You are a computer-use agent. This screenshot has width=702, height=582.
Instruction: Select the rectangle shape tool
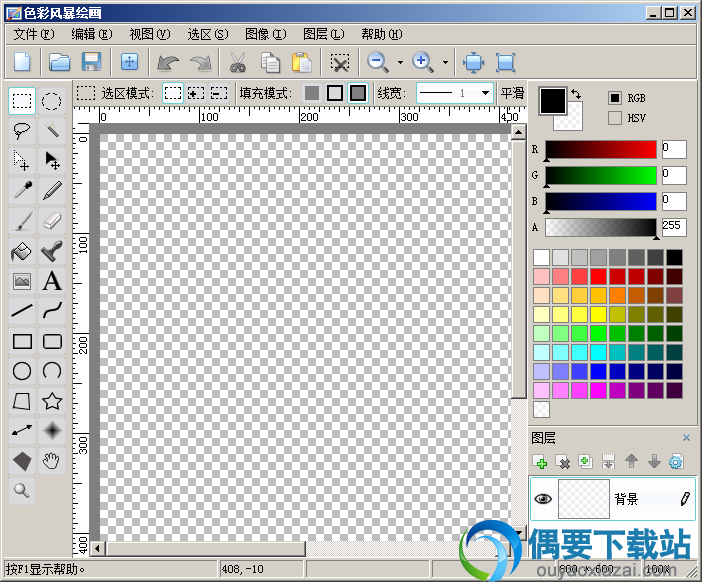pos(21,341)
